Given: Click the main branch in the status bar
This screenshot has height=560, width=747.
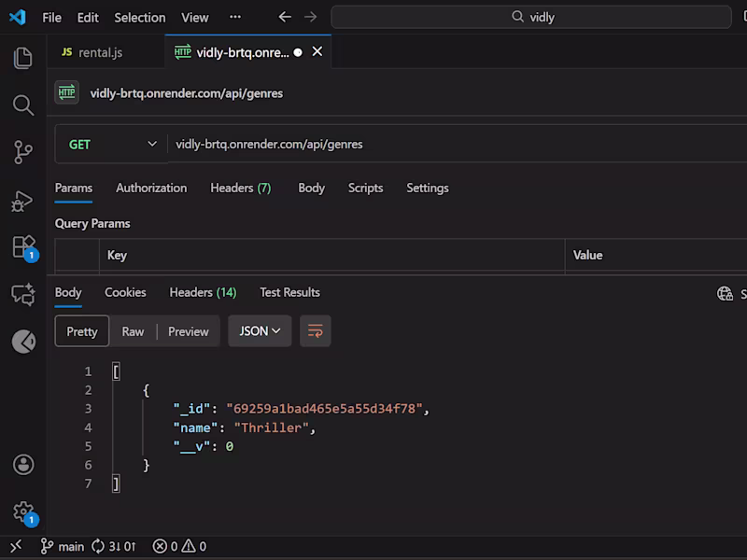Looking at the screenshot, I should 62,546.
